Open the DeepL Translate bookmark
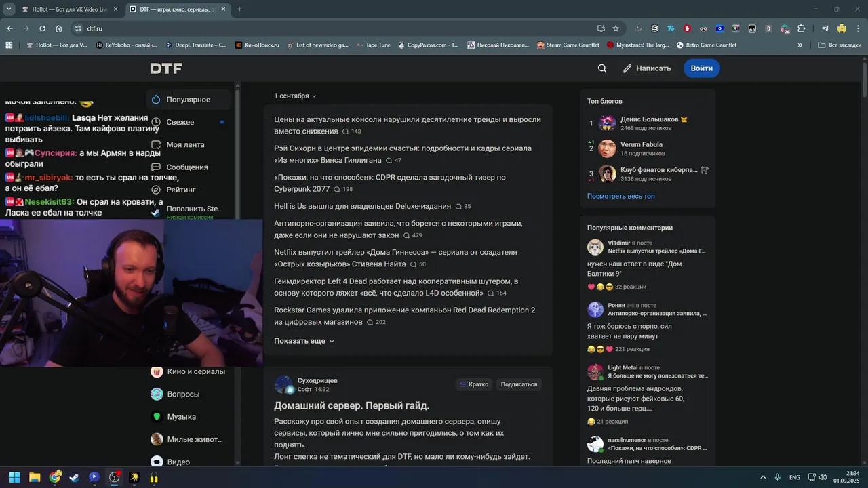Viewport: 868px width, 488px height. [196, 45]
